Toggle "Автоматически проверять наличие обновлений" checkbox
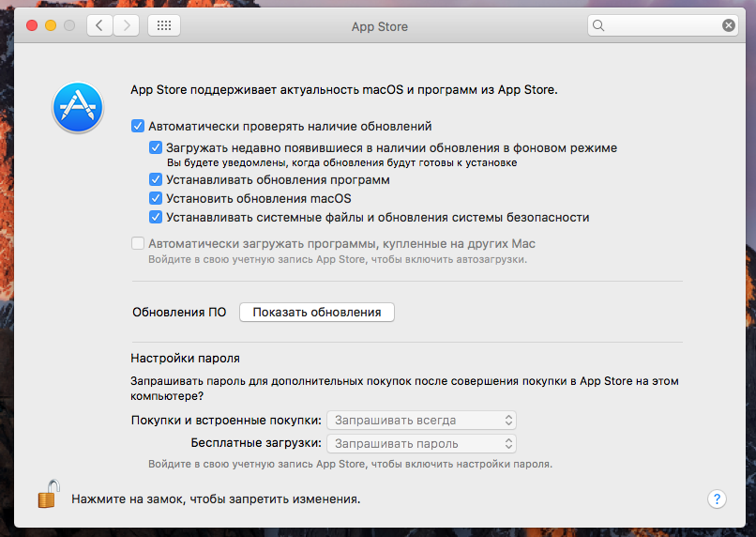 (137, 127)
